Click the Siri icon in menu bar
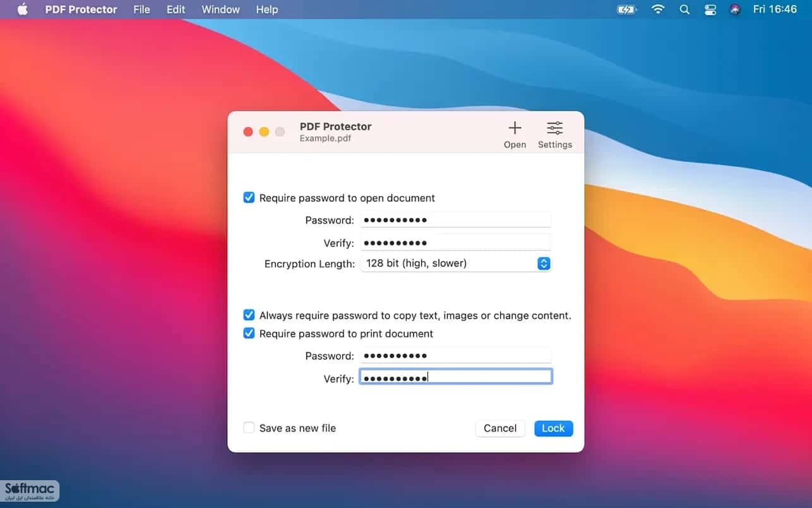The width and height of the screenshot is (812, 508). point(735,9)
